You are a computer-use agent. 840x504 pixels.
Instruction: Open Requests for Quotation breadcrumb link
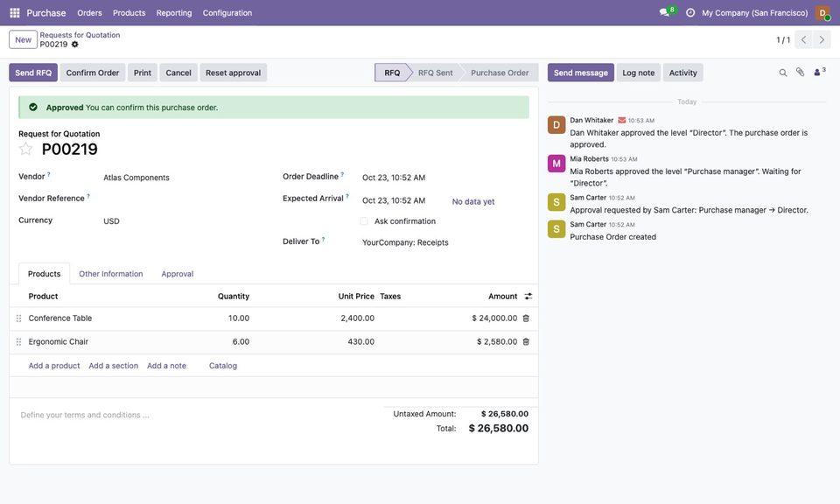pos(80,35)
